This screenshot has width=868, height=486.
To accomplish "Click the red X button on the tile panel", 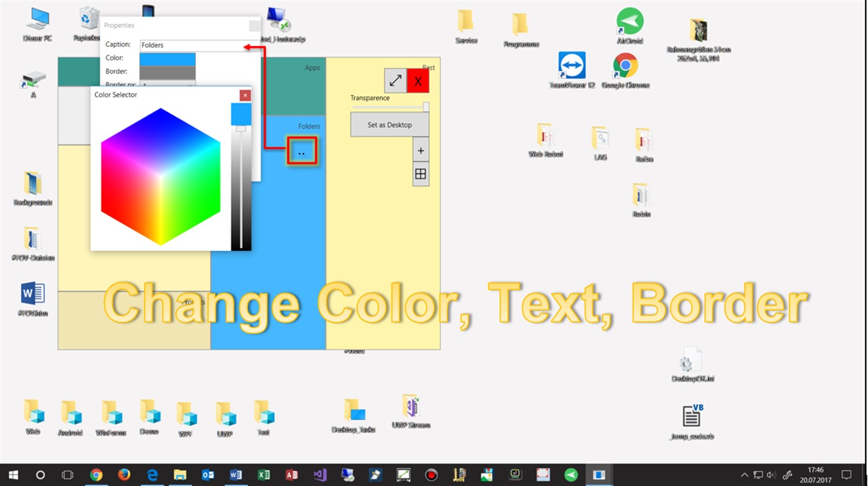I will [x=418, y=80].
